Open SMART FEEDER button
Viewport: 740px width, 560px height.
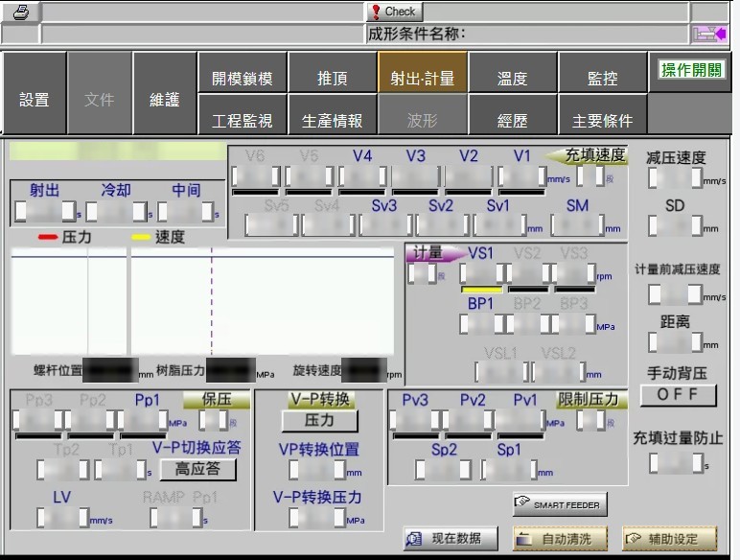[x=560, y=504]
